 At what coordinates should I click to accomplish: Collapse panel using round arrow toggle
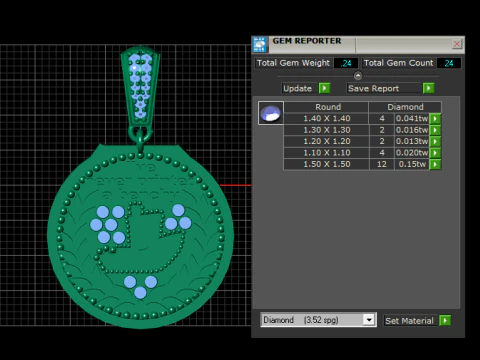[x=358, y=76]
